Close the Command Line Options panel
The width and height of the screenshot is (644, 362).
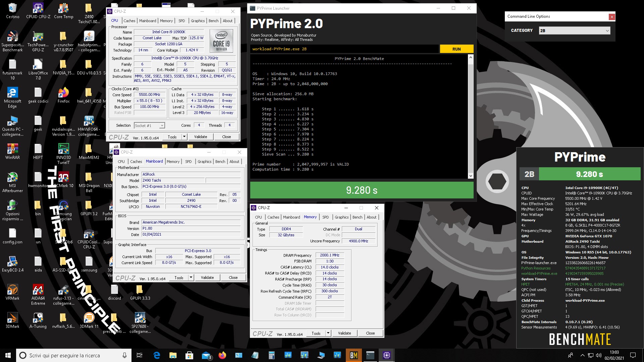point(612,16)
